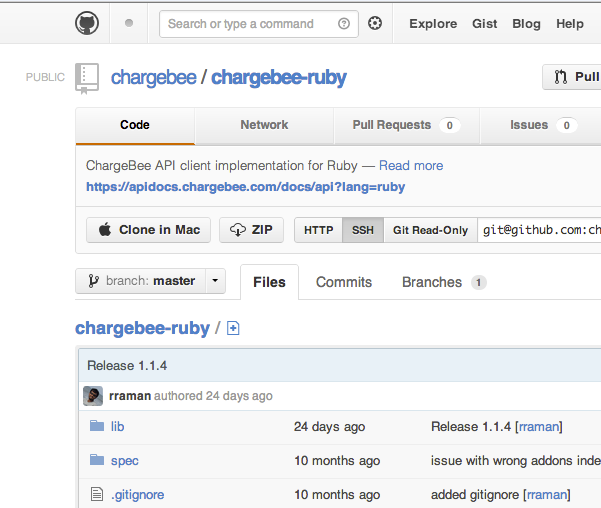Click rraman's avatar thumbnail
The image size is (601, 508).
(93, 396)
